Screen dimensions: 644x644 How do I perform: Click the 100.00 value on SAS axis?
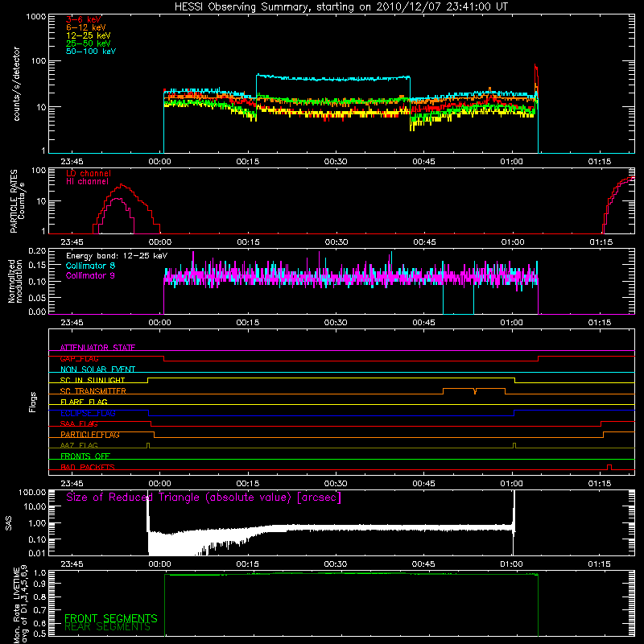[32, 492]
